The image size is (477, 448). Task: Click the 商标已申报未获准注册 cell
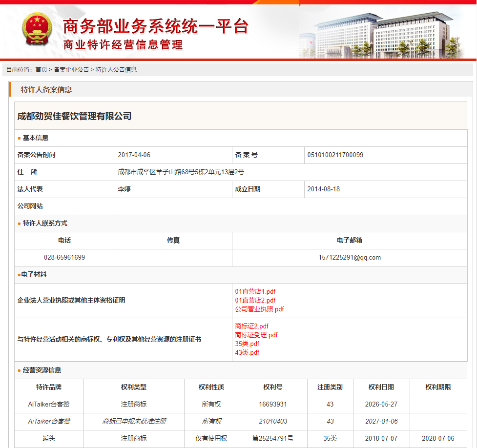click(x=134, y=421)
